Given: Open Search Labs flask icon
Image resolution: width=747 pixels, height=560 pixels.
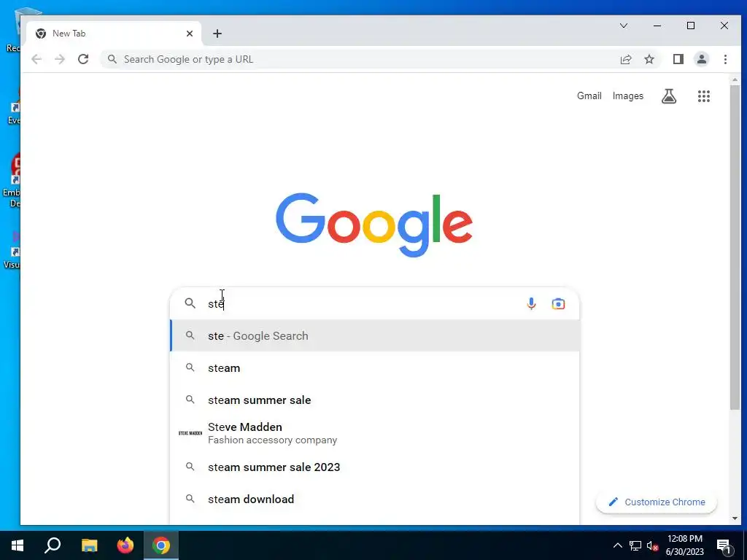Looking at the screenshot, I should click(x=669, y=96).
